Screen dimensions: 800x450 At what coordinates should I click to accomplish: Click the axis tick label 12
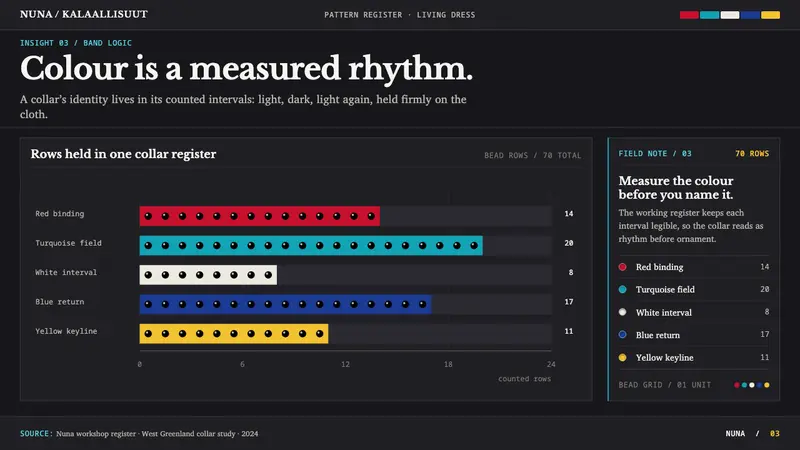[x=345, y=364]
